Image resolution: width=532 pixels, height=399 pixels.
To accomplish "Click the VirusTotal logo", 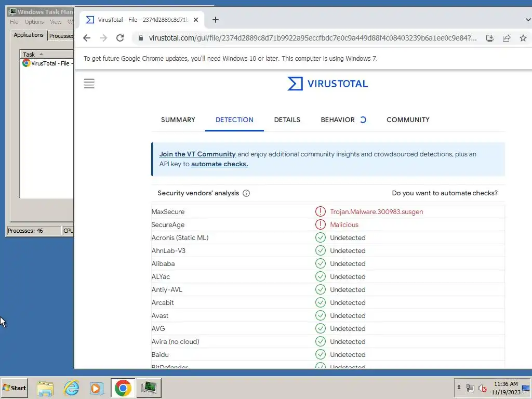I will tap(327, 84).
